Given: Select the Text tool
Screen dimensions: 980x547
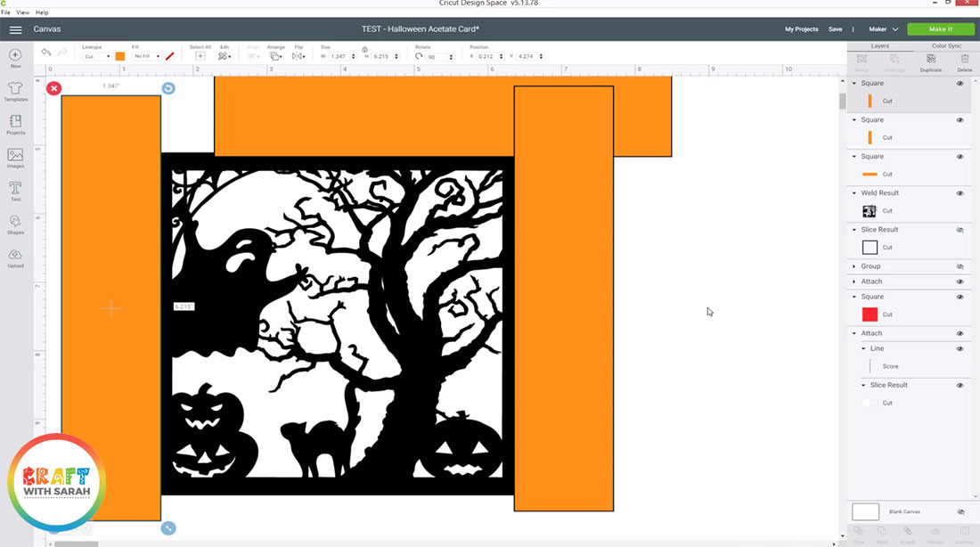Looking at the screenshot, I should [15, 190].
